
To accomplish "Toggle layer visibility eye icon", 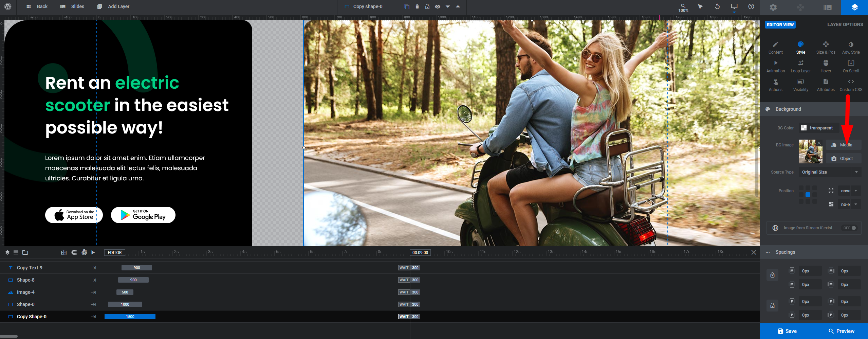I will click(x=438, y=6).
